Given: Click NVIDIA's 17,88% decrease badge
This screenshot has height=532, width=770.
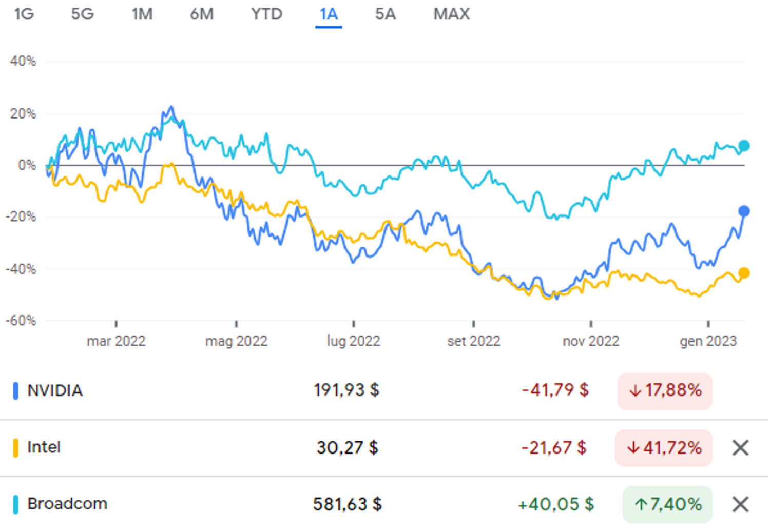Looking at the screenshot, I should [x=665, y=391].
